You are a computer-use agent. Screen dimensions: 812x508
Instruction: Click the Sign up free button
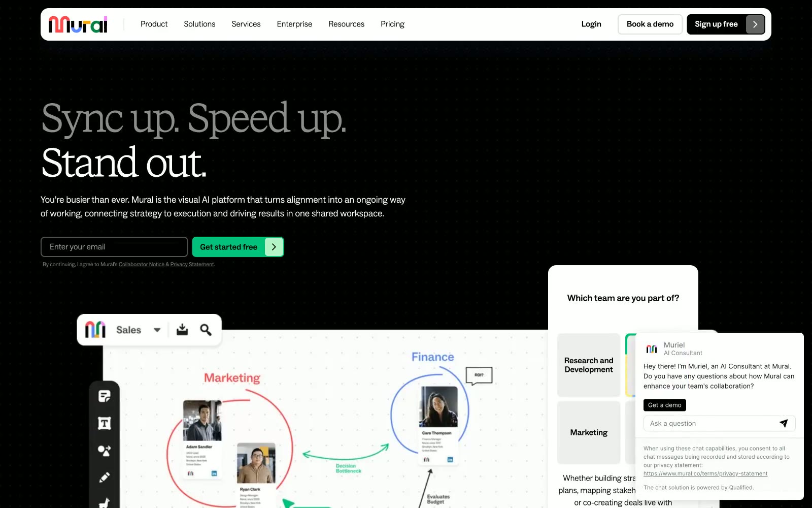pyautogui.click(x=726, y=24)
